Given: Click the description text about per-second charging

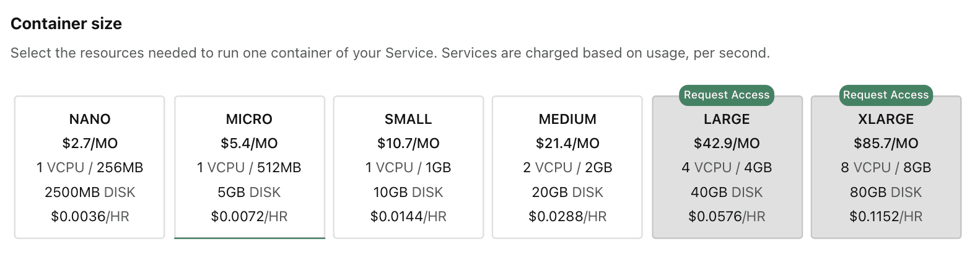Looking at the screenshot, I should pos(390,53).
